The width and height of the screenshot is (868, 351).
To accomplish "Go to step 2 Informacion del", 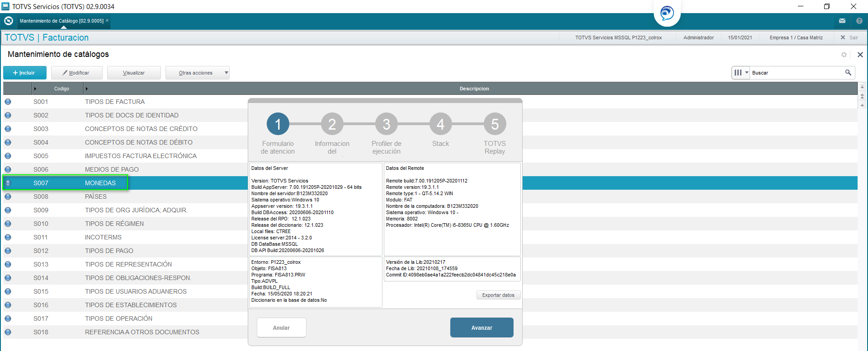I will point(332,124).
